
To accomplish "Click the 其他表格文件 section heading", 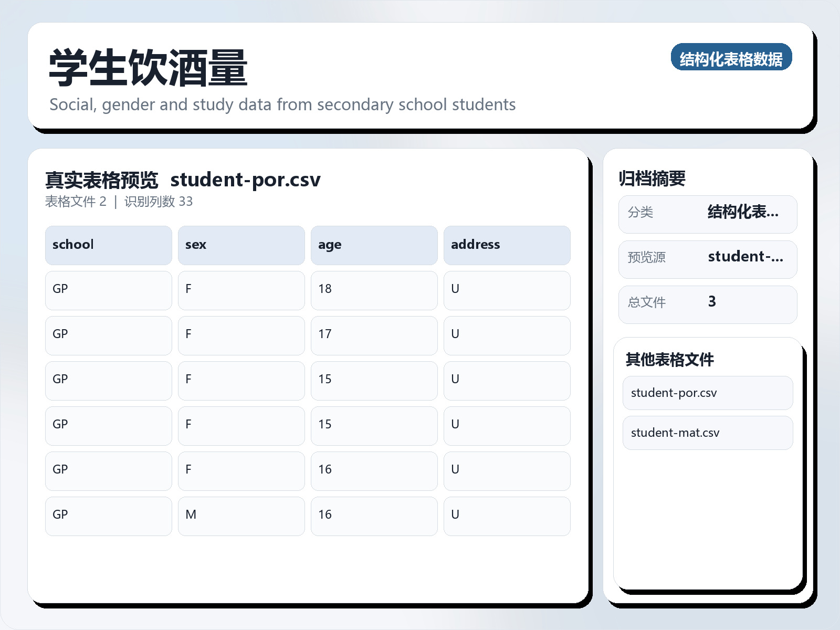I will point(670,360).
